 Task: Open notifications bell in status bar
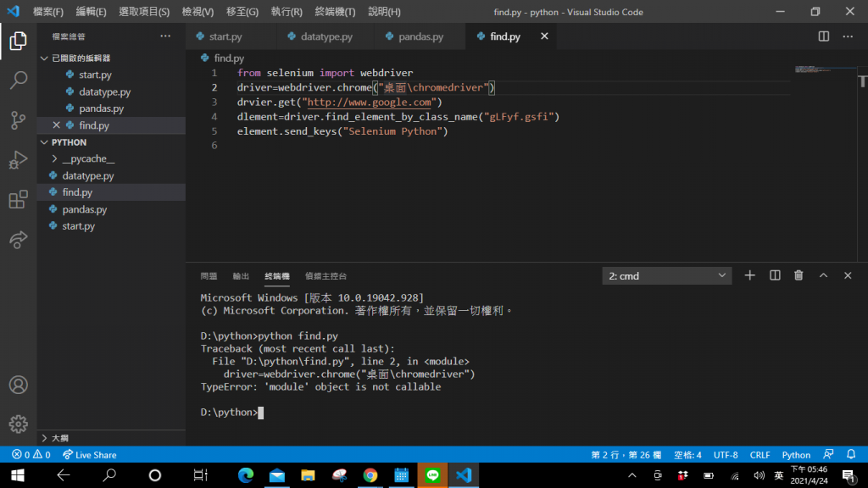click(851, 455)
